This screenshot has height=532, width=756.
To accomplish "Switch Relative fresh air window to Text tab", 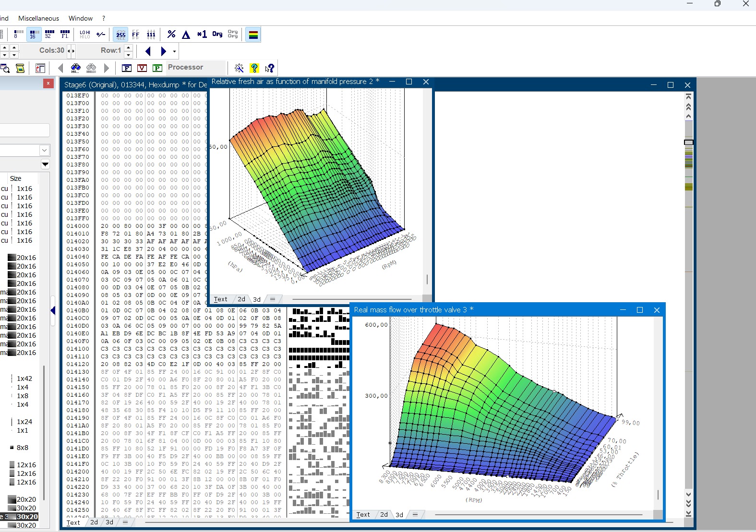I will click(x=220, y=299).
